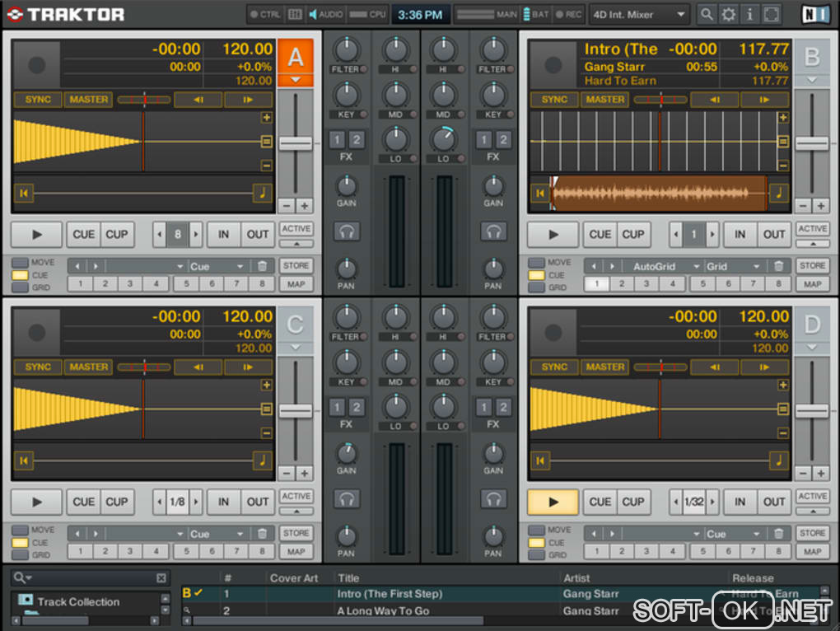The height and width of the screenshot is (631, 840).
Task: Set loop IN on Deck A
Action: pos(223,235)
